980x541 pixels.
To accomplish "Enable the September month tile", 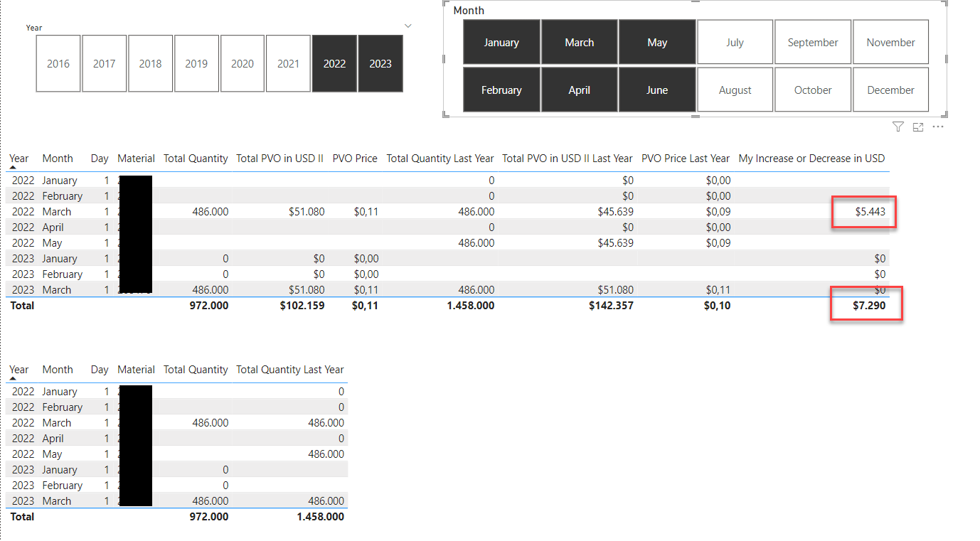I will coord(813,43).
